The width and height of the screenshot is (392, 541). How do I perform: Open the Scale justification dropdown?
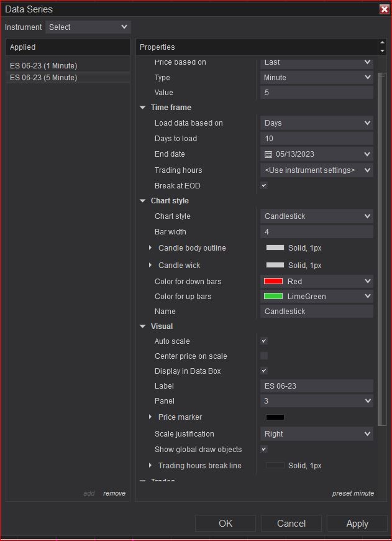click(x=316, y=434)
